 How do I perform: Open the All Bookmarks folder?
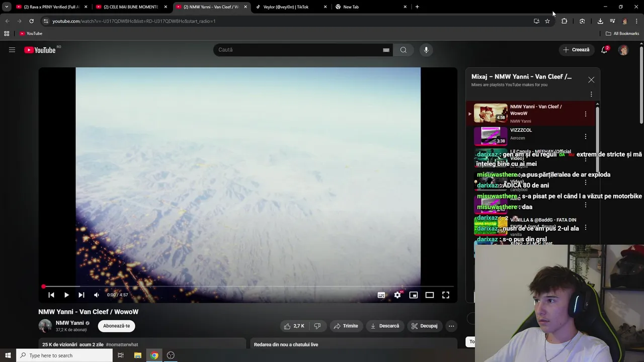(622, 34)
